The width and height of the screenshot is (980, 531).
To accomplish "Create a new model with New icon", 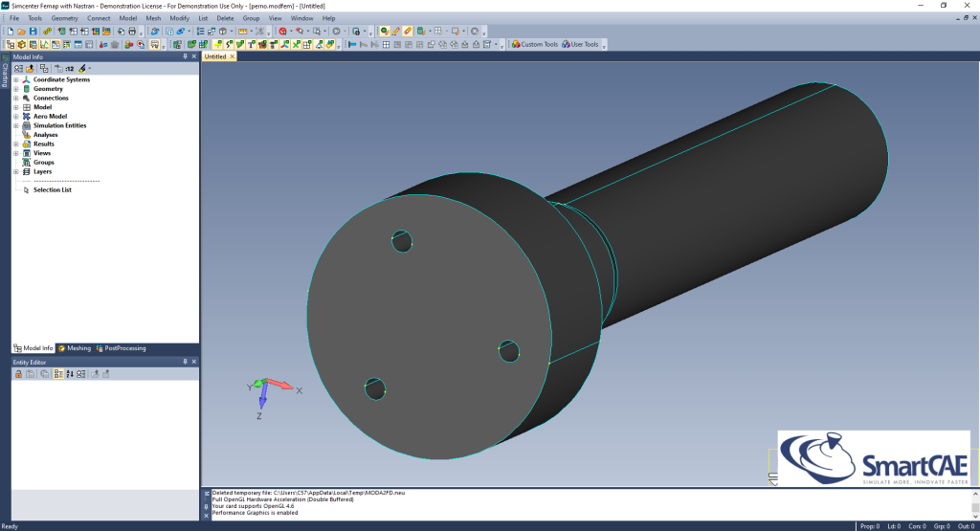I will click(x=11, y=32).
